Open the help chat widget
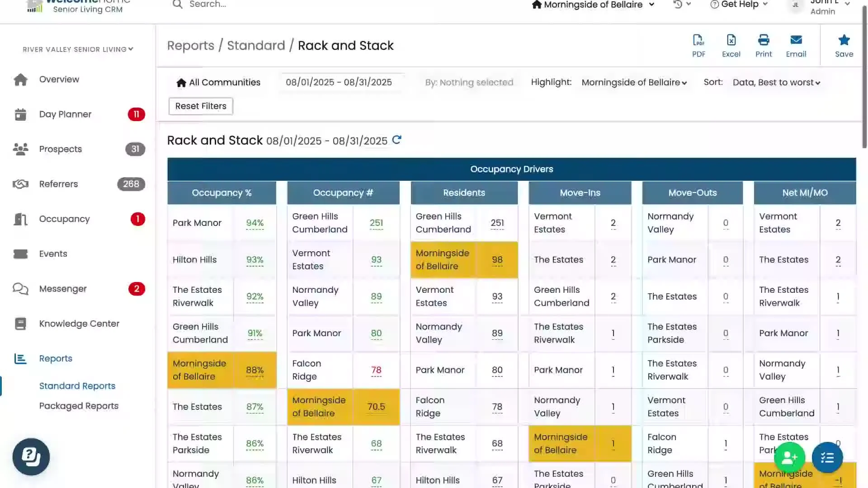The image size is (868, 488). [x=31, y=456]
